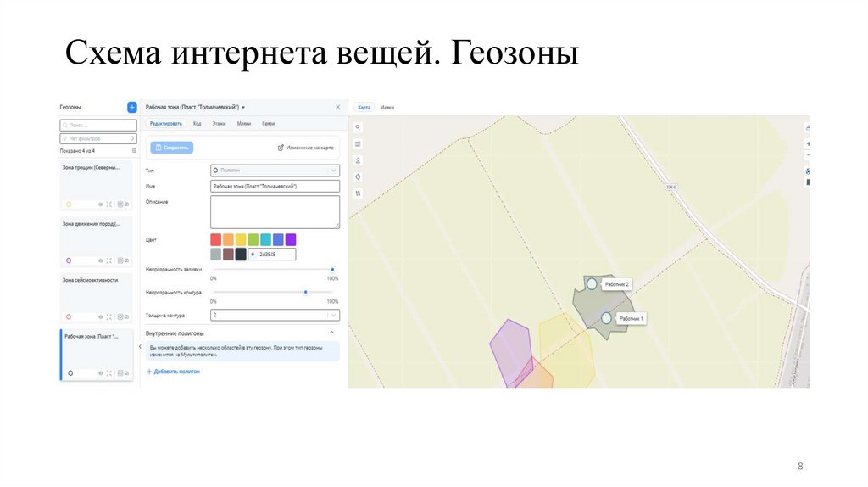868x487 pixels.
Task: Open the beacons counter icon of 'Зона движения пород'
Action: [x=124, y=260]
